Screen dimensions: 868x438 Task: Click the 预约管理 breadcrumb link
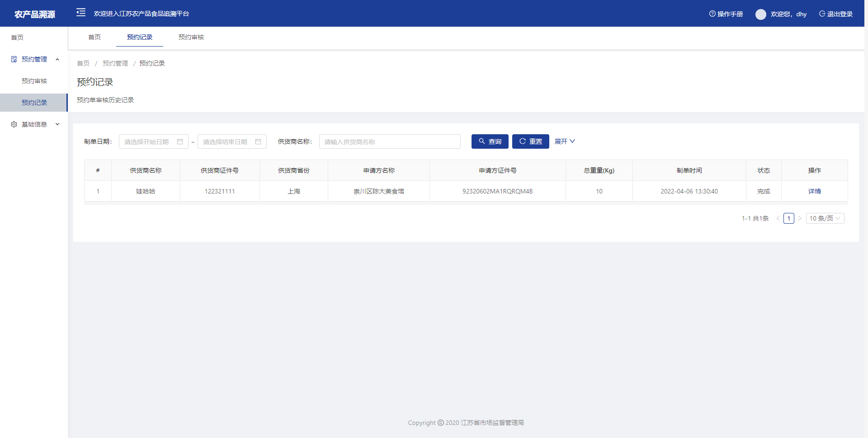point(115,63)
